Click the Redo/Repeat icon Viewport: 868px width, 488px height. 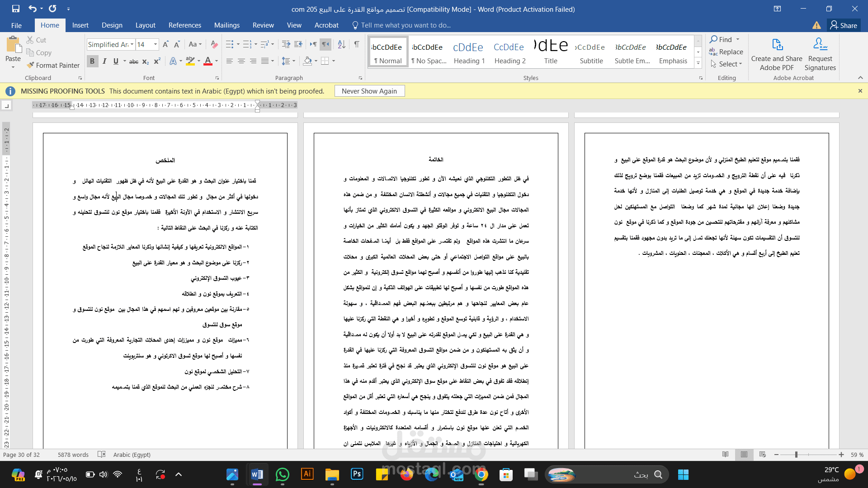click(x=52, y=9)
